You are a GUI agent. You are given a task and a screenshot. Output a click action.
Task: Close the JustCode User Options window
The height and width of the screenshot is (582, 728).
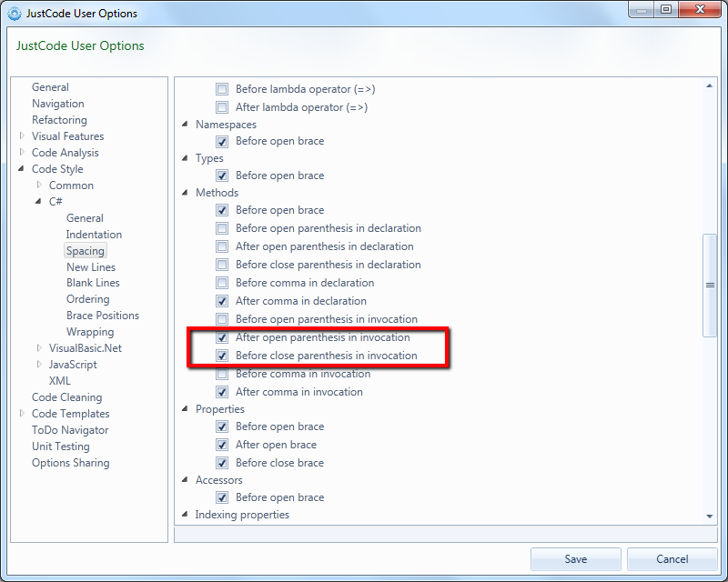pyautogui.click(x=701, y=9)
